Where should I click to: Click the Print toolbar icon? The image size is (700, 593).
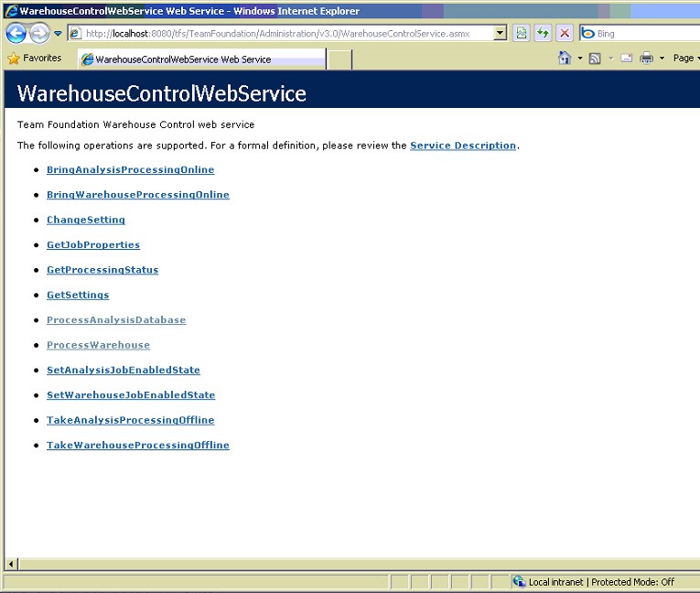(x=647, y=59)
